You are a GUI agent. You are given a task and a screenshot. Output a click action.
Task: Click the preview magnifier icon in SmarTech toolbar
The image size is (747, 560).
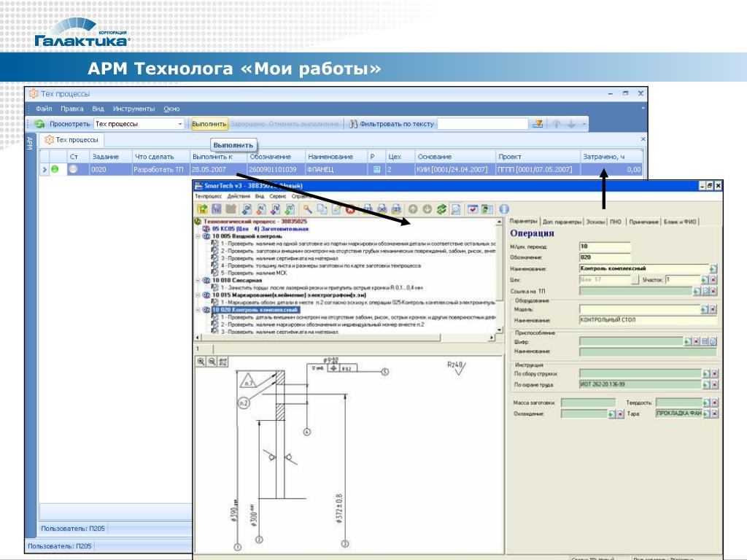[456, 209]
